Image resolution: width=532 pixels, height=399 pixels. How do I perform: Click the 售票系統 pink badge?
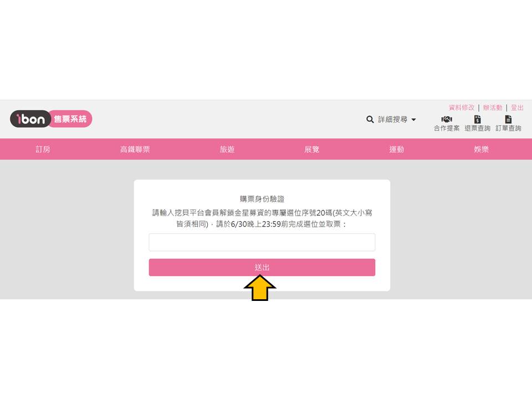(x=70, y=119)
